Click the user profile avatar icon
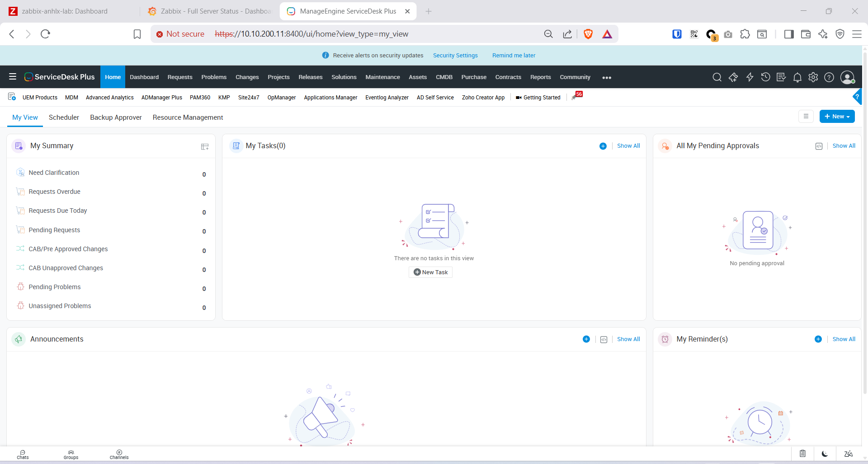Image resolution: width=868 pixels, height=464 pixels. [x=847, y=77]
